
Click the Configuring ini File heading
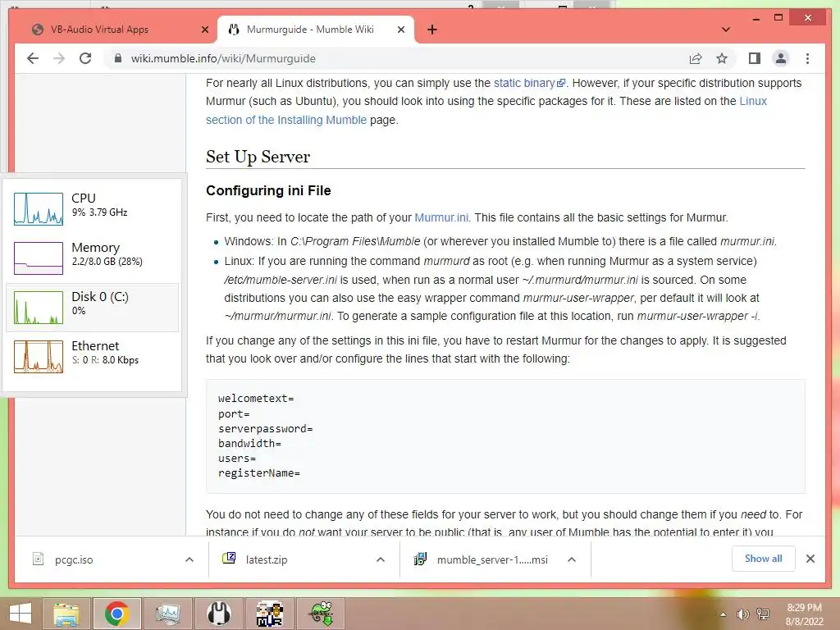click(x=268, y=190)
